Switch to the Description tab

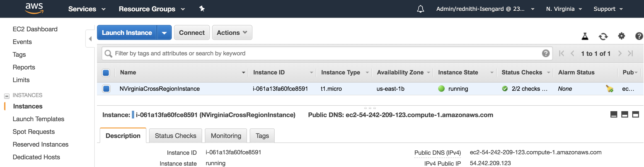tap(123, 136)
